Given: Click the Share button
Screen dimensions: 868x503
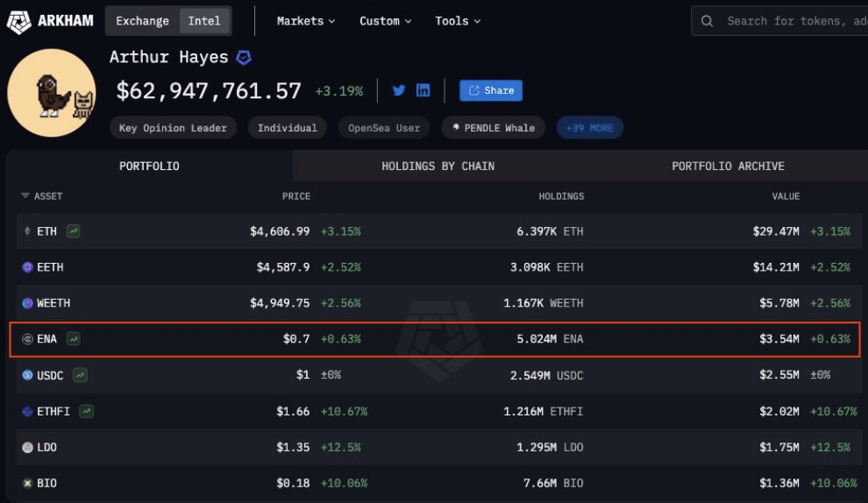Looking at the screenshot, I should coord(490,90).
